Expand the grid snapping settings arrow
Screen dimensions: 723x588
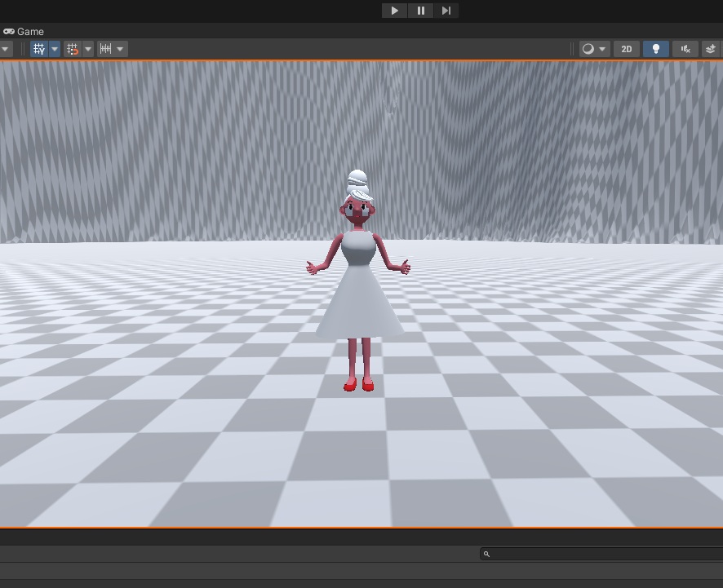tap(88, 49)
